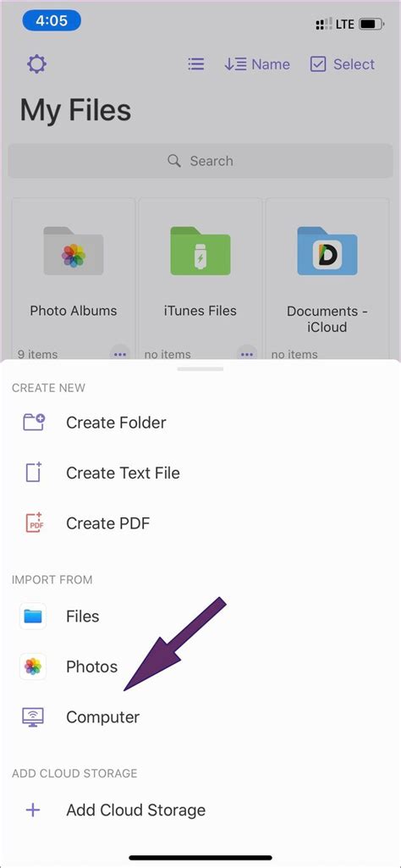Open the Name sort order dropdown
401x868 pixels.
click(x=257, y=64)
